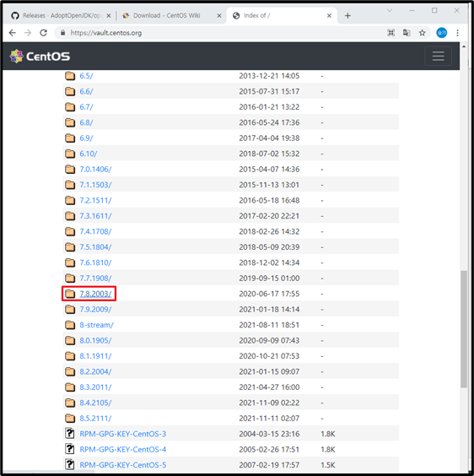
Task: Click the folder icon next to 7.0.1406/
Action: pyautogui.click(x=70, y=169)
